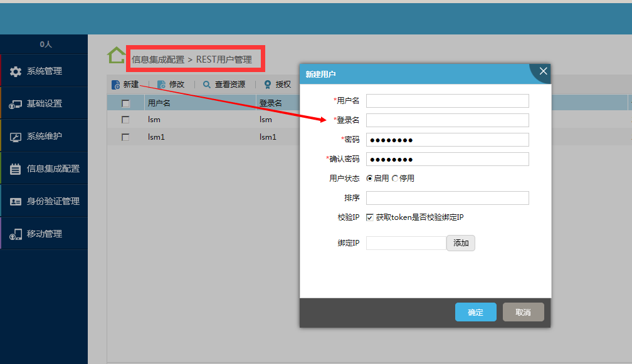Open 系统管理 via its gear icon
This screenshot has height=364, width=632.
point(16,71)
